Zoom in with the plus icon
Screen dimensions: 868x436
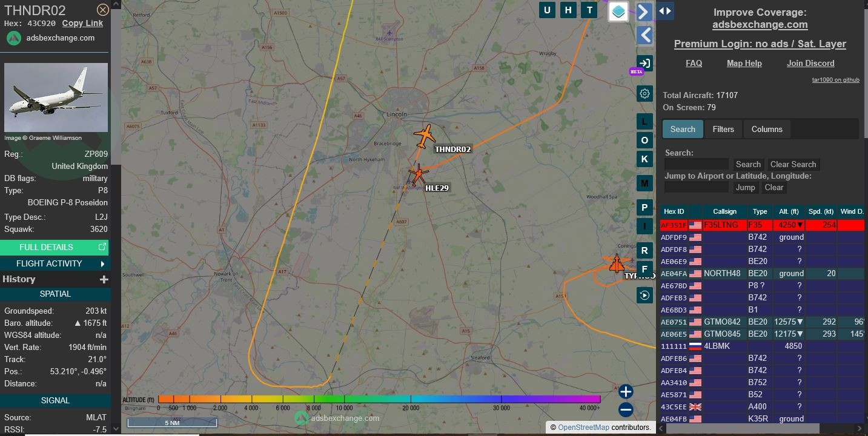pos(626,391)
